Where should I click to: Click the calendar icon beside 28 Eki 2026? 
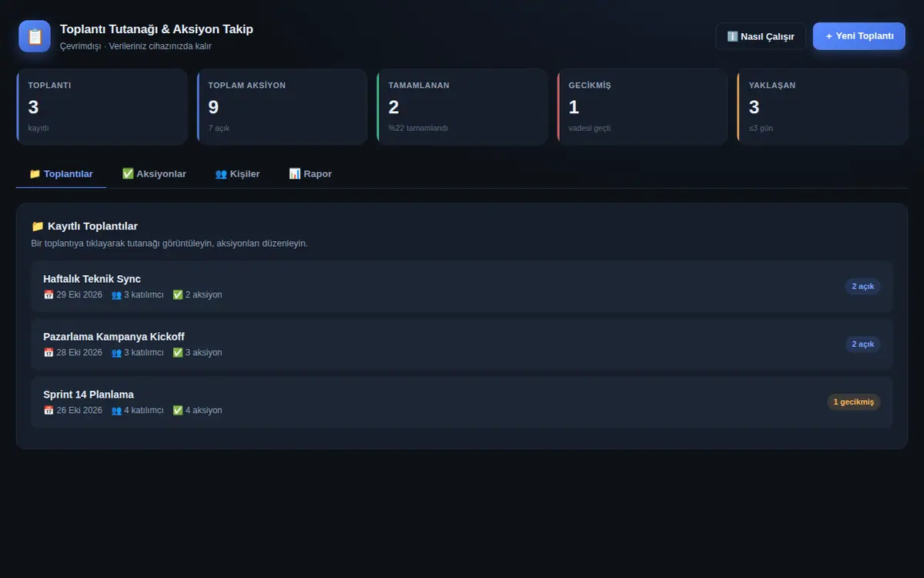(x=49, y=353)
